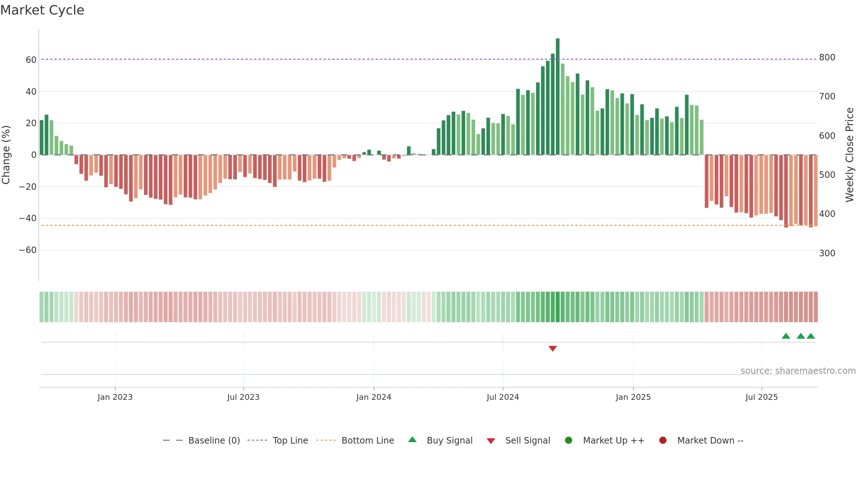Viewport: 868px width, 488px height.
Task: Click the middle green buy signal marker
Action: pos(801,336)
